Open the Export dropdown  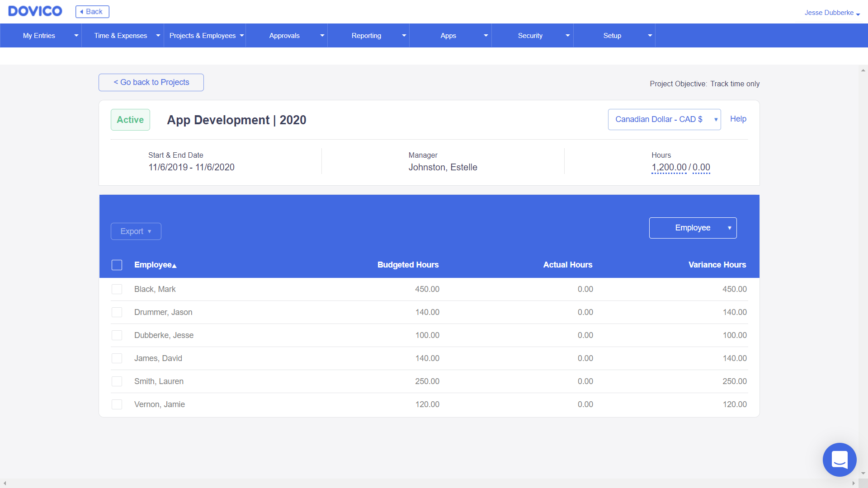(136, 231)
